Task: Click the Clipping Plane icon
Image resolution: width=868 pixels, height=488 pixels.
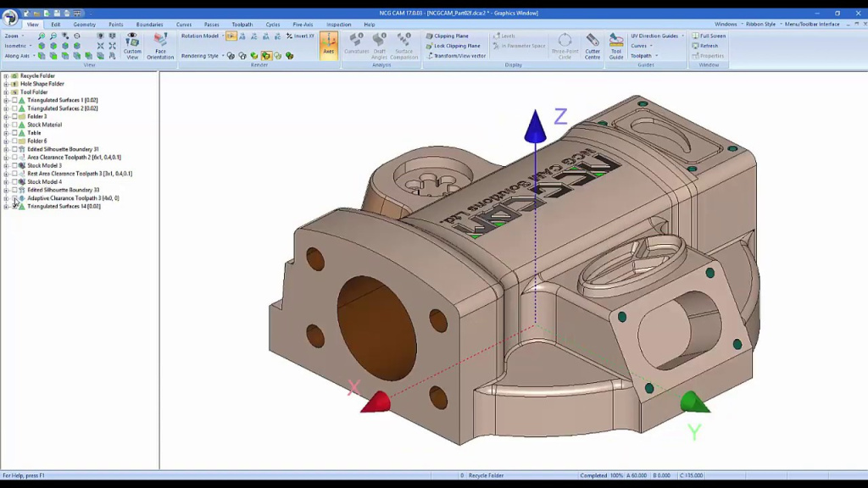Action: point(429,36)
